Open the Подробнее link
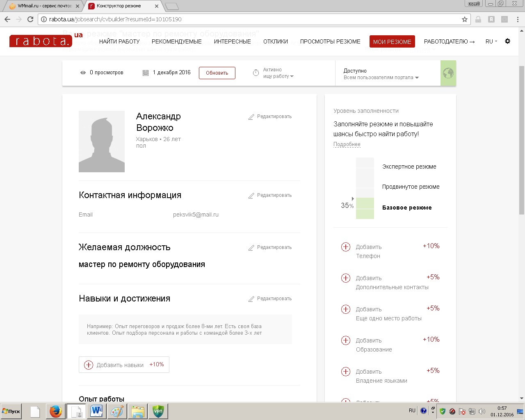 [x=347, y=144]
